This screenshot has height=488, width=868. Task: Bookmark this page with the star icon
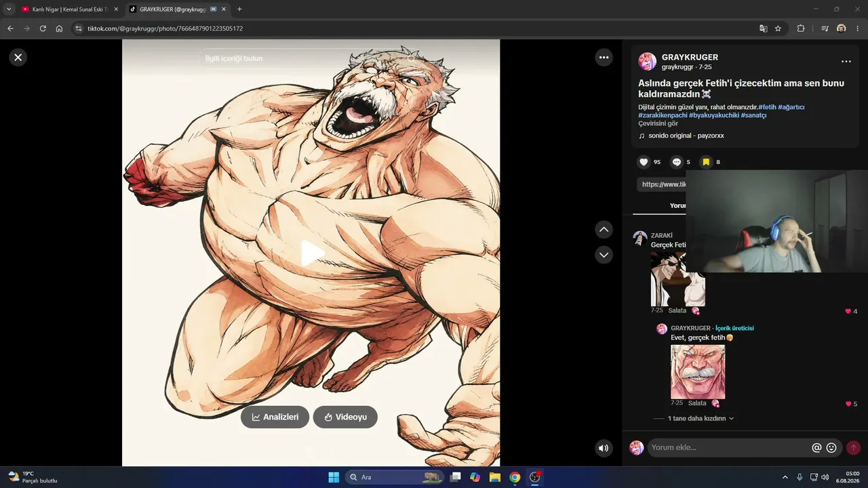tap(778, 28)
